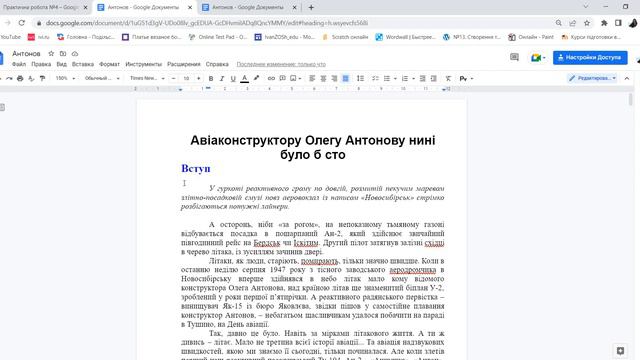
Task: Open the Файл menu
Action: (19, 64)
